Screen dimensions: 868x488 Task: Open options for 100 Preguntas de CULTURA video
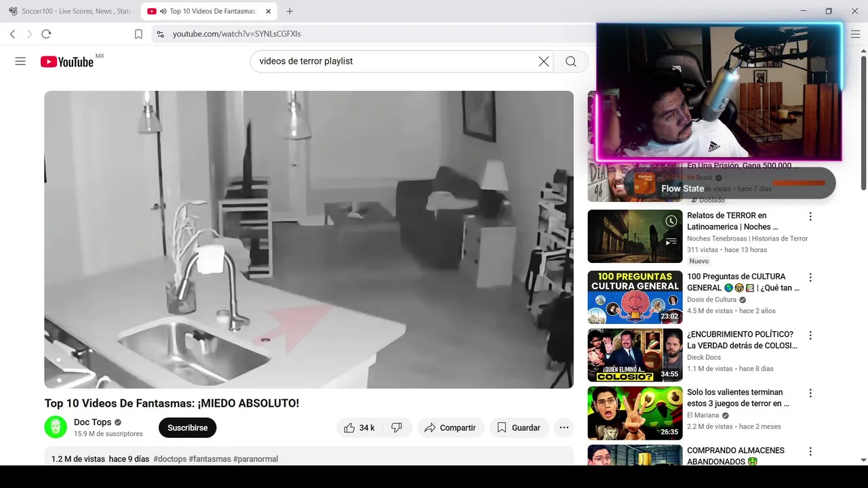tap(810, 278)
